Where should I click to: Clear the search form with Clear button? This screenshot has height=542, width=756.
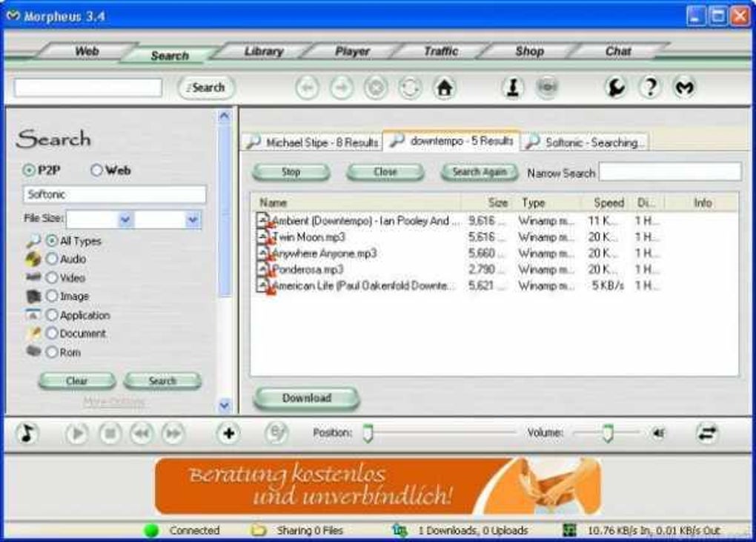[76, 381]
